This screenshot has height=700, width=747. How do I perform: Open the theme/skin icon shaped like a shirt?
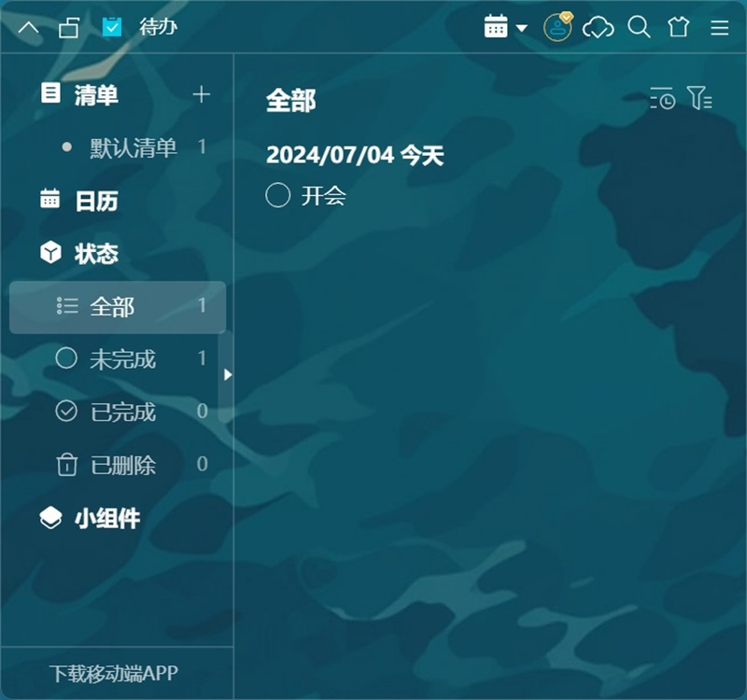pos(680,28)
